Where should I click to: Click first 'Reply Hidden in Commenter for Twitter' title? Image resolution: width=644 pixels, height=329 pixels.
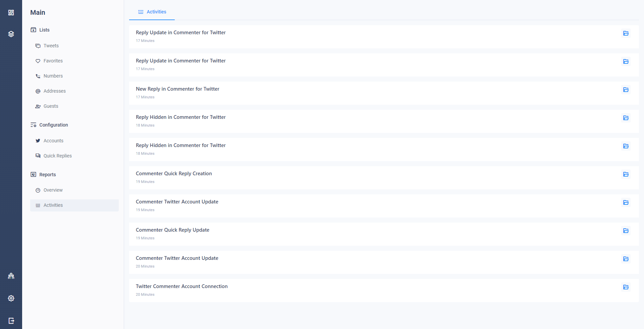[180, 117]
